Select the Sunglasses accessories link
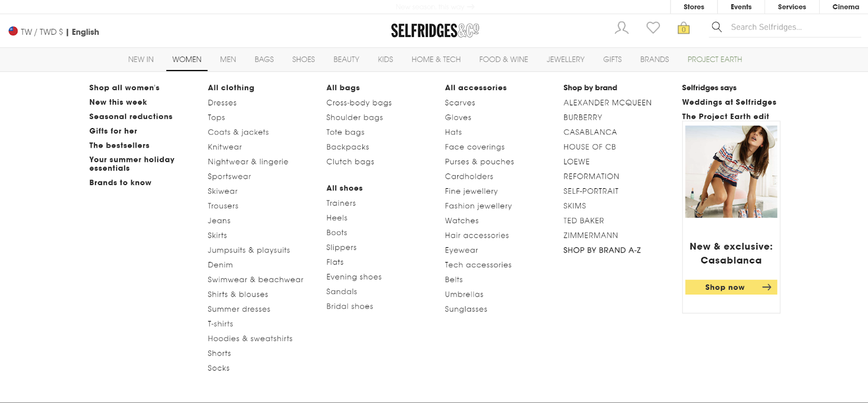 (x=466, y=309)
